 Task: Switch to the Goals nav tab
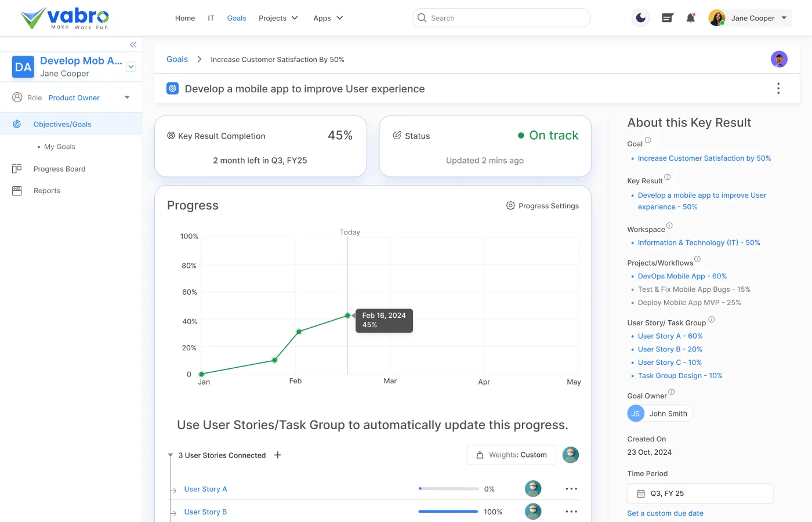point(237,18)
